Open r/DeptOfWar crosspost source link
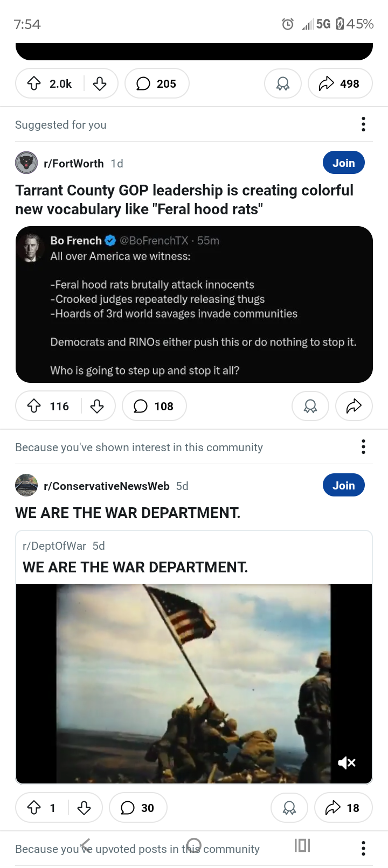This screenshot has width=388, height=868. tap(54, 546)
